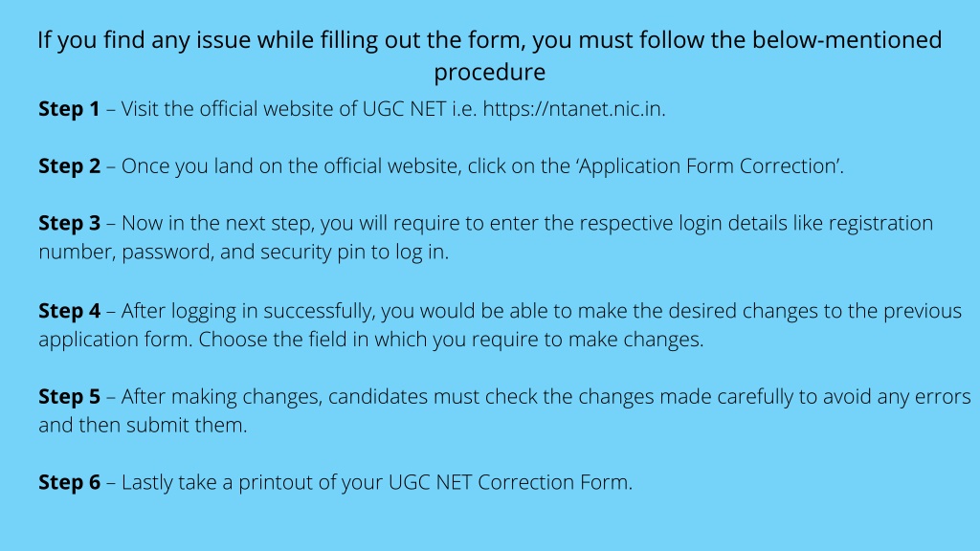Click 'After making changes, candidates must check' text
This screenshot has height=551, width=980.
click(x=329, y=397)
